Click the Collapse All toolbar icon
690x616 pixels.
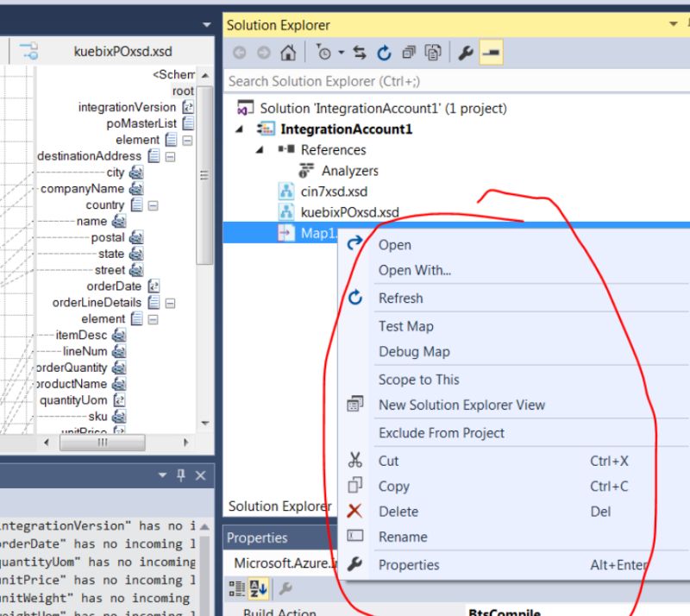click(409, 53)
